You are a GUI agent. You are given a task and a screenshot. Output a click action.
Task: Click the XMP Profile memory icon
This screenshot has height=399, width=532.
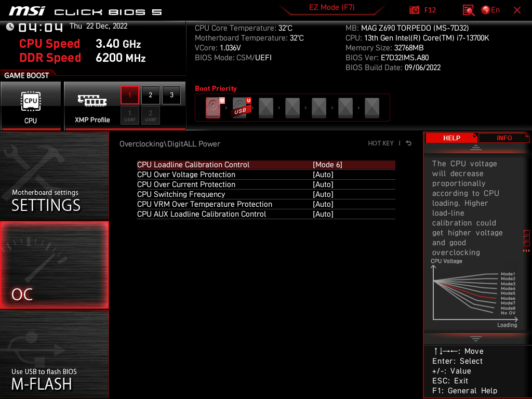[92, 100]
